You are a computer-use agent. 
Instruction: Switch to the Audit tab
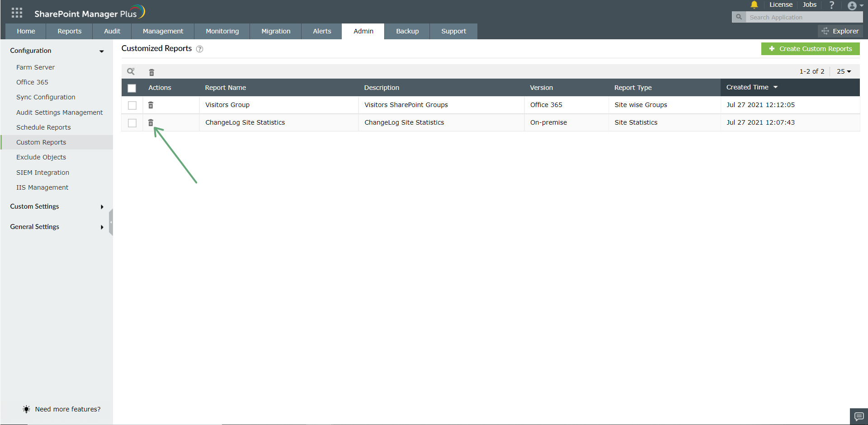111,31
